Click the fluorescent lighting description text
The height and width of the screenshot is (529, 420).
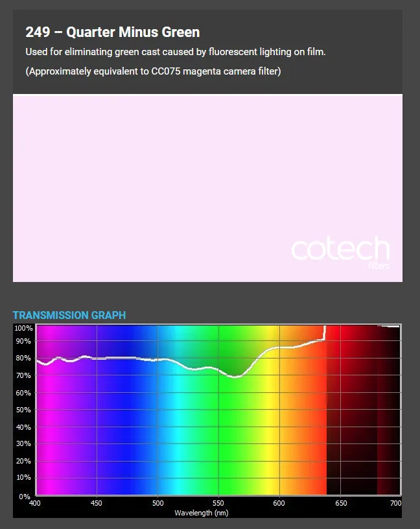pos(175,52)
